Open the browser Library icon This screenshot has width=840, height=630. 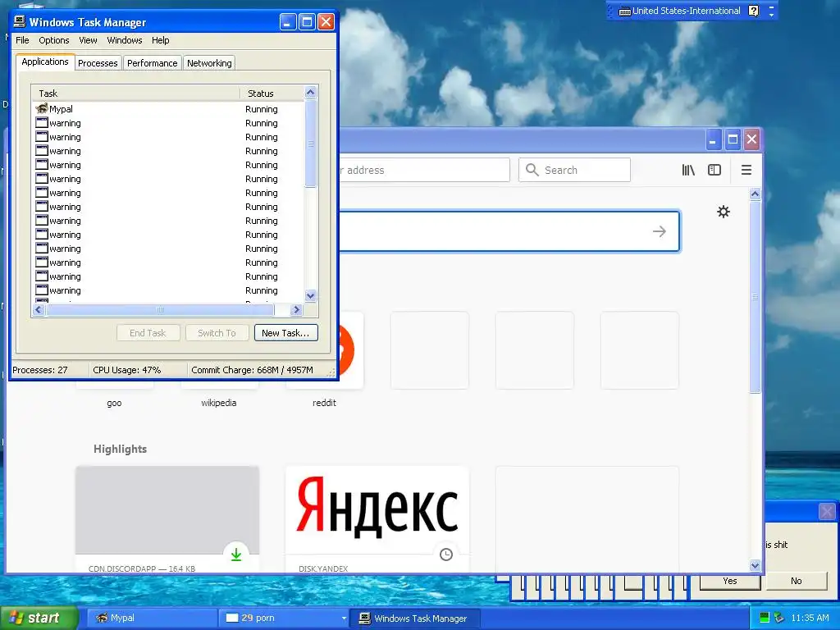tap(688, 170)
